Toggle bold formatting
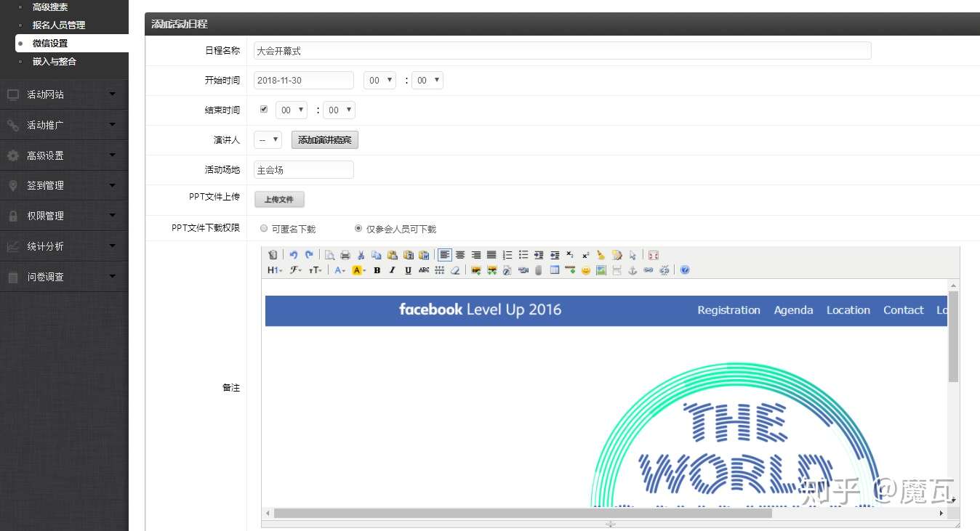 [x=377, y=270]
